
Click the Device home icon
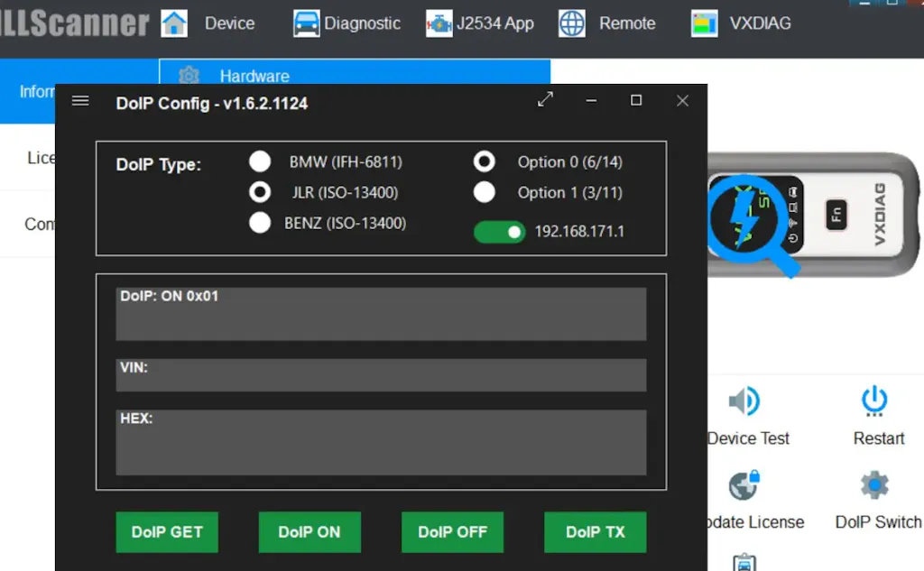[174, 23]
